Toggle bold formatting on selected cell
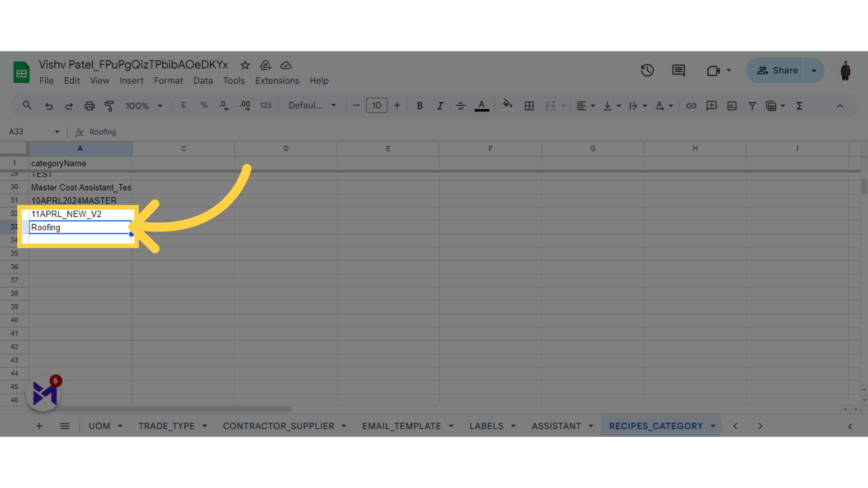The height and width of the screenshot is (488, 868). coord(419,105)
